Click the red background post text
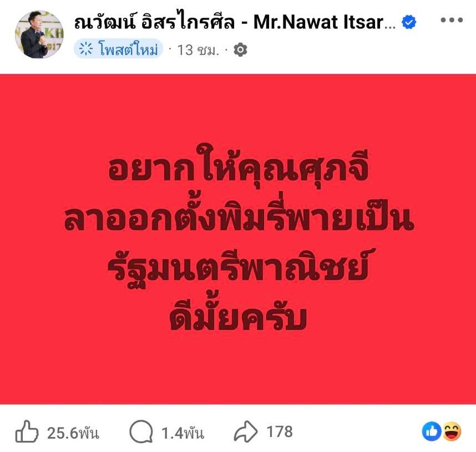The width and height of the screenshot is (476, 452). point(238,239)
